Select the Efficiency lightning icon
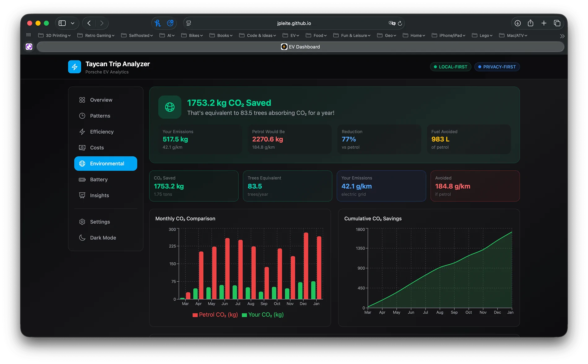Viewport: 588px width, 364px height. coord(82,132)
